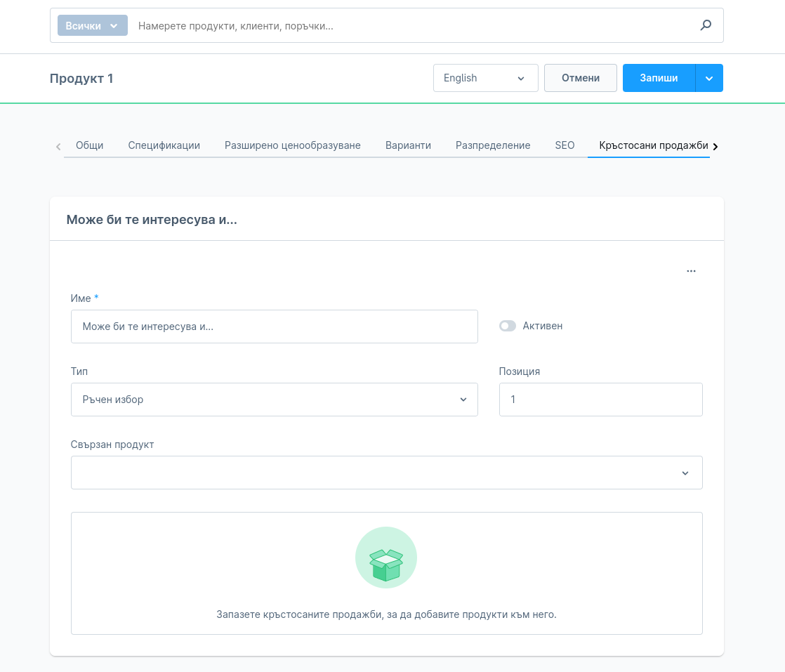Open the Всички search filter dropdown
The height and width of the screenshot is (672, 785).
(x=93, y=26)
